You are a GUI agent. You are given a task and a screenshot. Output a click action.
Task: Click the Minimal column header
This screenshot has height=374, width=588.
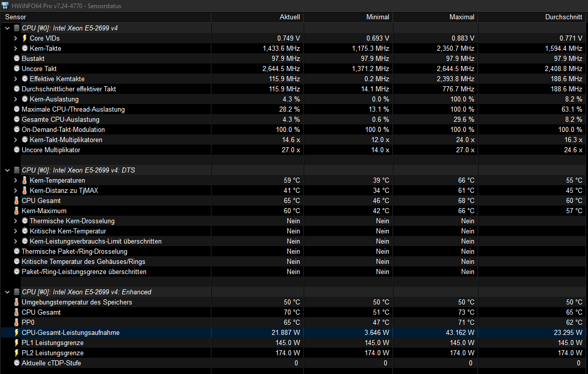coord(348,17)
